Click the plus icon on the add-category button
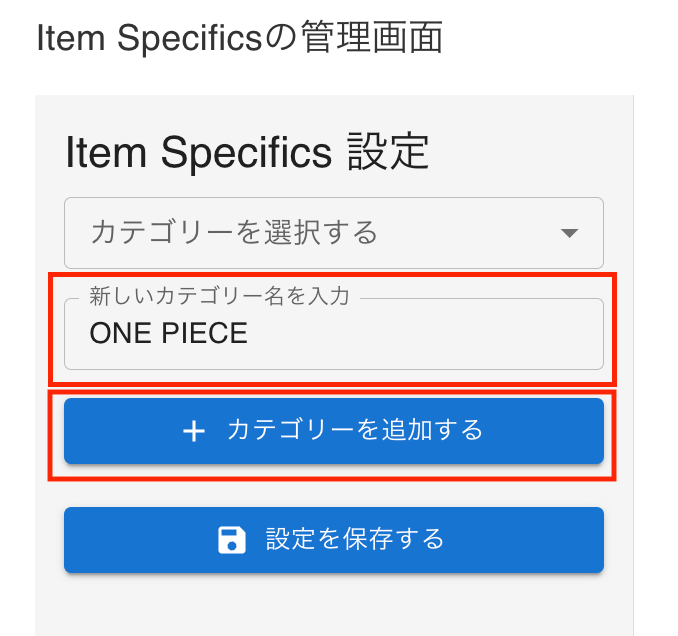Screen dimensions: 678x636 (194, 431)
